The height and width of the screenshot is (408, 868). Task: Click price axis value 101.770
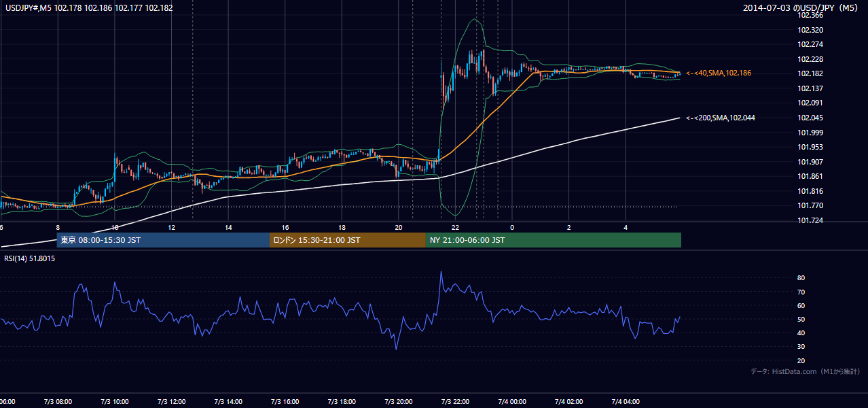[810, 205]
